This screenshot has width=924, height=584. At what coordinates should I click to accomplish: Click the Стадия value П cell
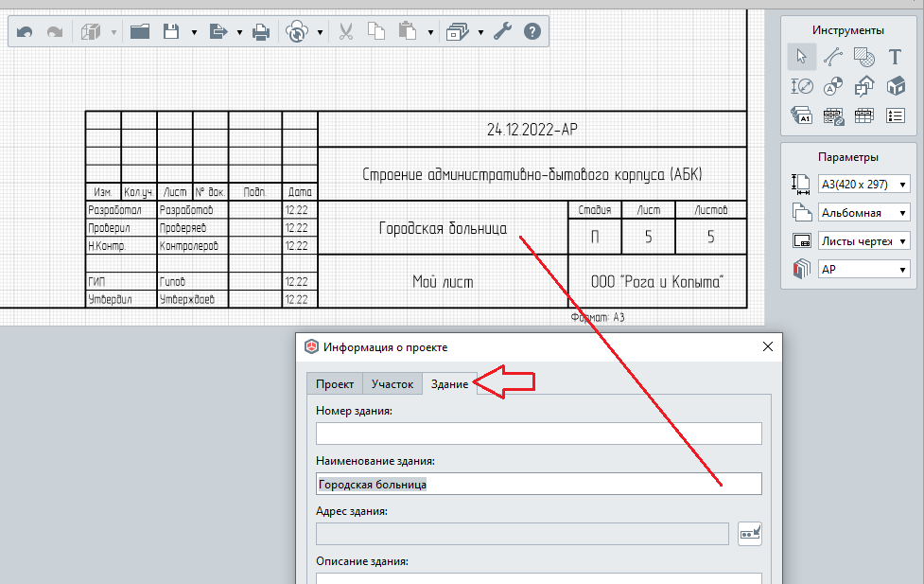(595, 238)
